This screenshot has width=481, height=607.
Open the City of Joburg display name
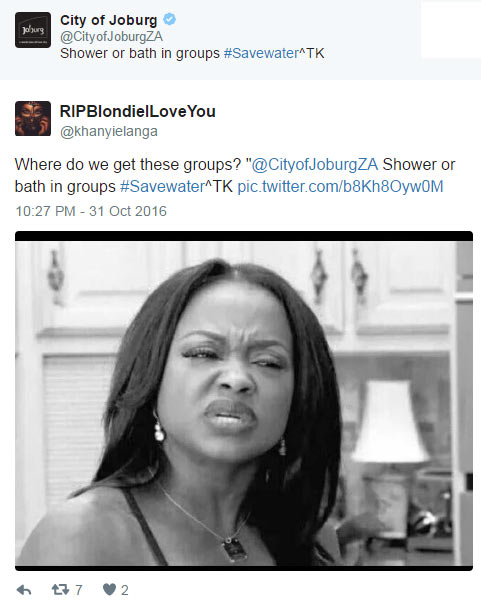[x=109, y=20]
